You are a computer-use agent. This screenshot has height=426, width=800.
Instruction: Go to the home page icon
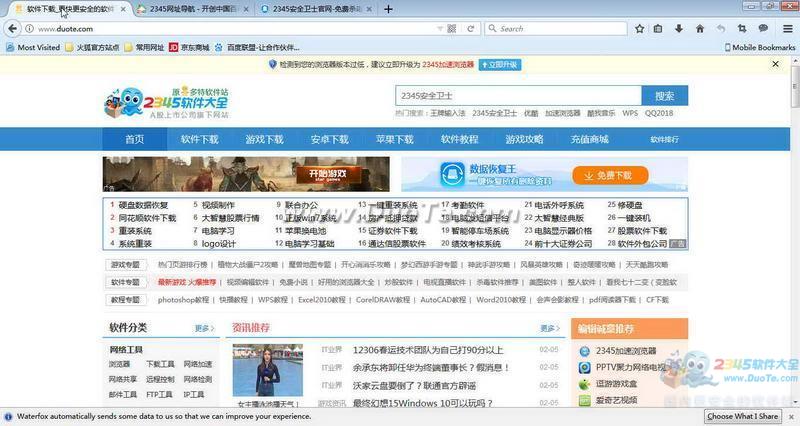[x=700, y=29]
